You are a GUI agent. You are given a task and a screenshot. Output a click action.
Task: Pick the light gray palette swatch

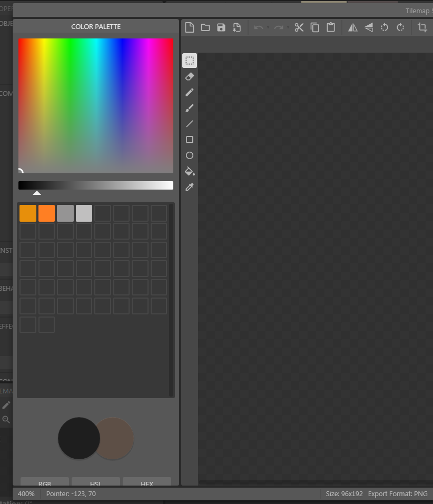[x=84, y=213]
